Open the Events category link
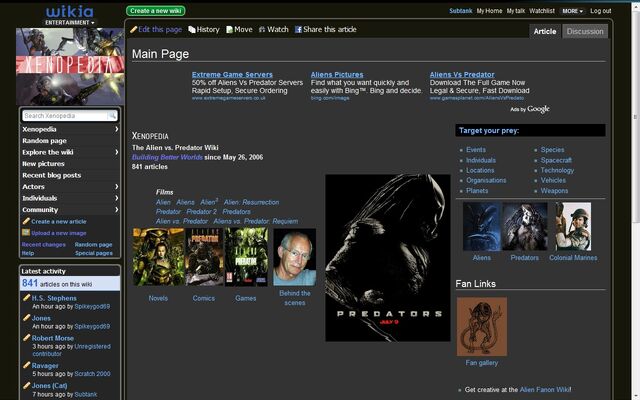The height and width of the screenshot is (400, 640). click(x=476, y=150)
